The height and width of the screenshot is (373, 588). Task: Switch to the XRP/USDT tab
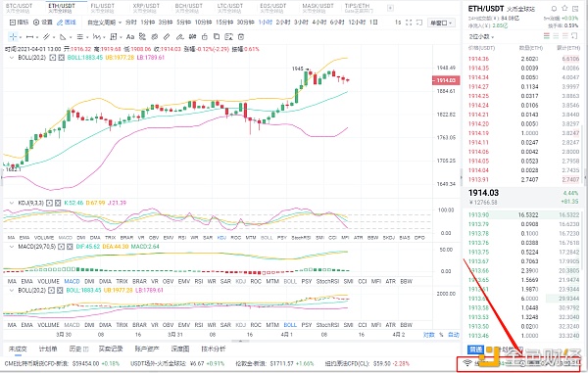(x=146, y=8)
